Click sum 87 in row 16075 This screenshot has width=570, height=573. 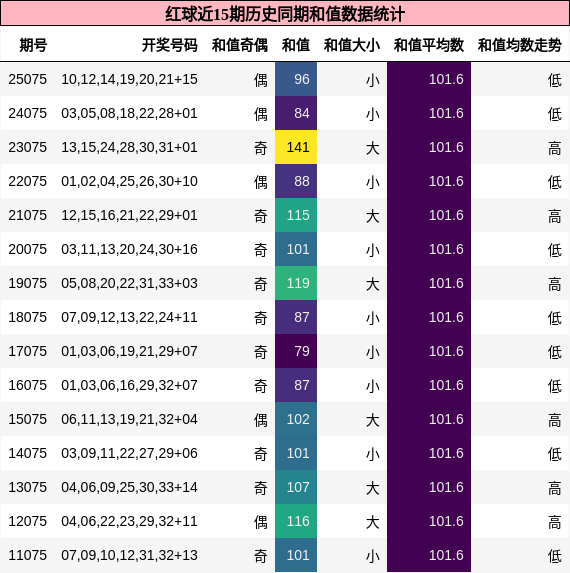296,385
